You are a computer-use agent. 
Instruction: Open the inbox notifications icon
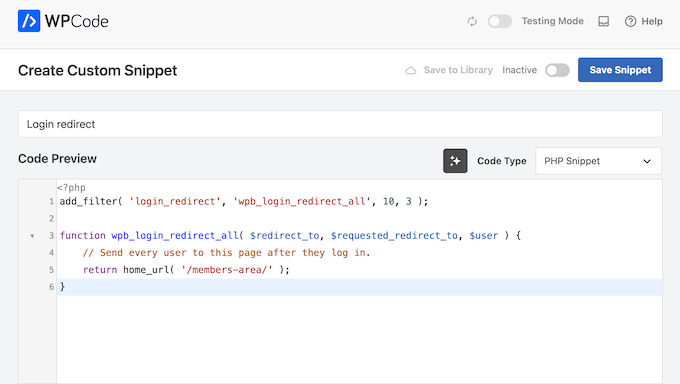[604, 21]
